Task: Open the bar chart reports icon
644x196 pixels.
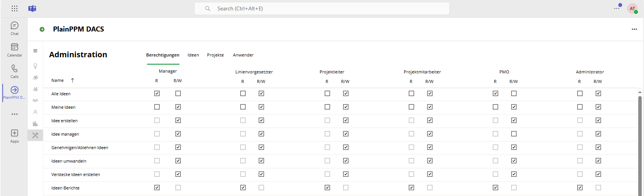Action: 35,124
